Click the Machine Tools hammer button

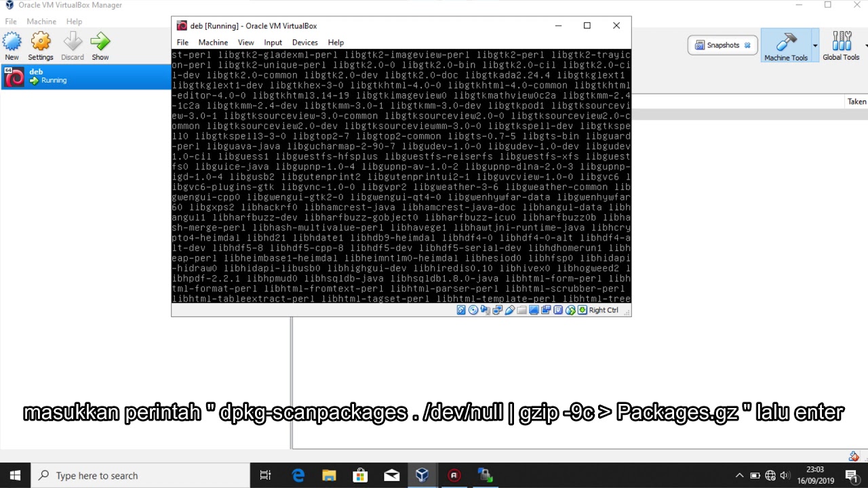coord(786,46)
